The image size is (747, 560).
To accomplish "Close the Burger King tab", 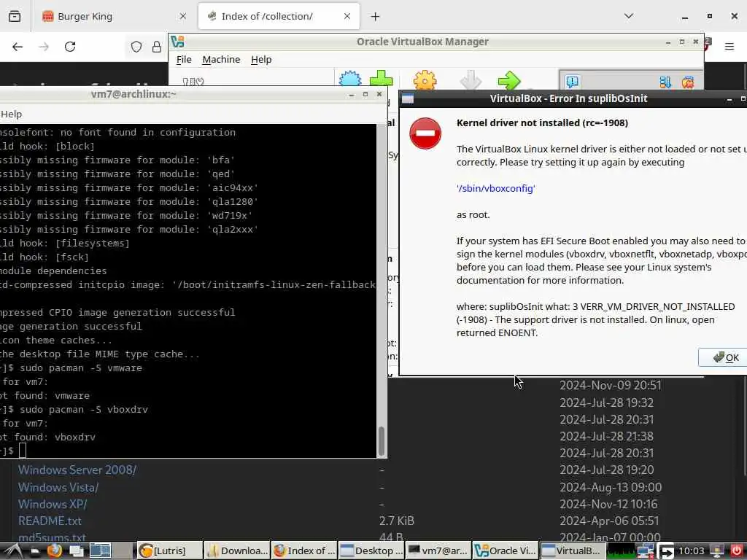I will click(x=183, y=16).
